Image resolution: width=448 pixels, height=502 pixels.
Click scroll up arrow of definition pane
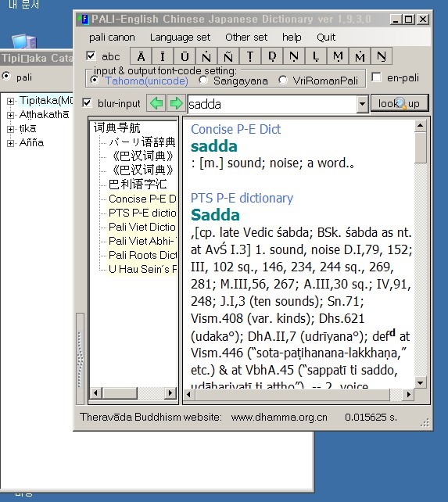click(x=421, y=125)
